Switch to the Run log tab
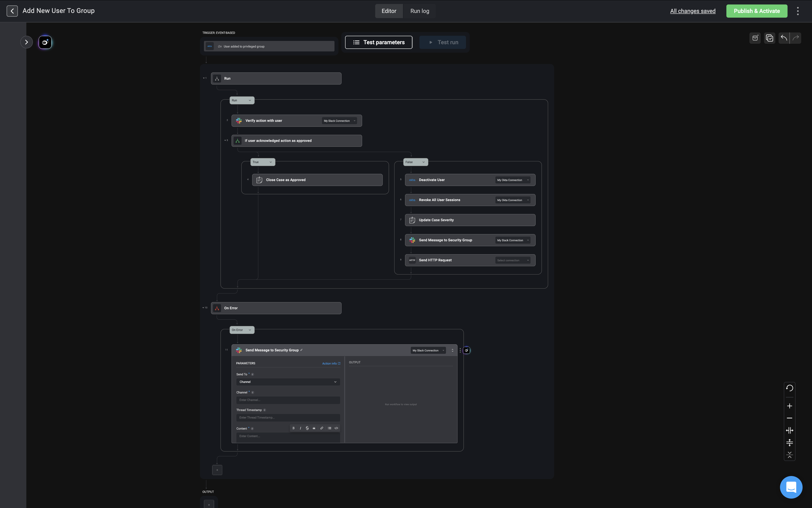Image resolution: width=812 pixels, height=508 pixels. coord(420,11)
